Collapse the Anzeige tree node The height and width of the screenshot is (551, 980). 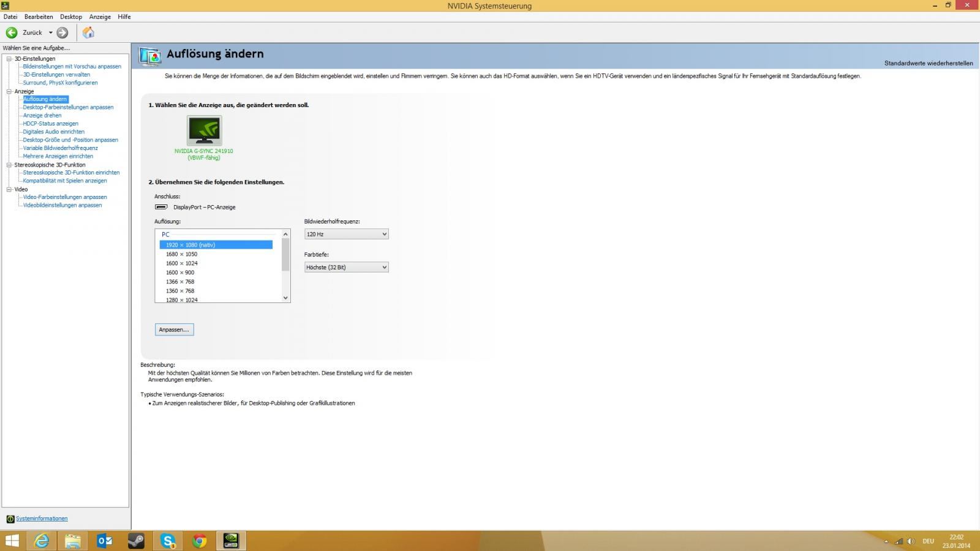coord(9,91)
